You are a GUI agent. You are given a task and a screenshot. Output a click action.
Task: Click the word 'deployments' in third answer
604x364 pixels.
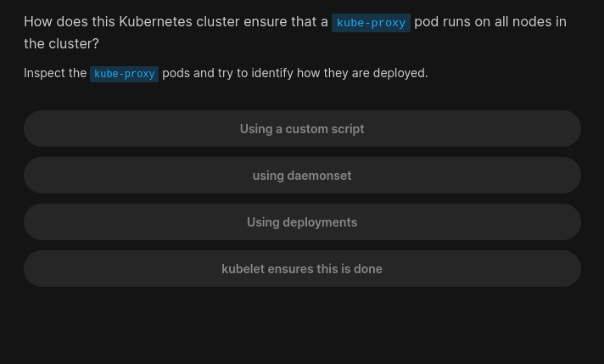(x=320, y=222)
